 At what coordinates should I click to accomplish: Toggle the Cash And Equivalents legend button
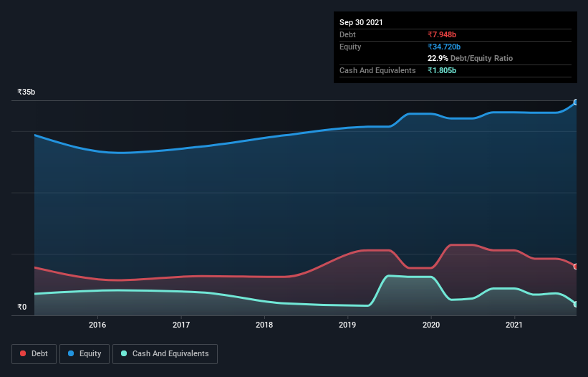coord(165,354)
